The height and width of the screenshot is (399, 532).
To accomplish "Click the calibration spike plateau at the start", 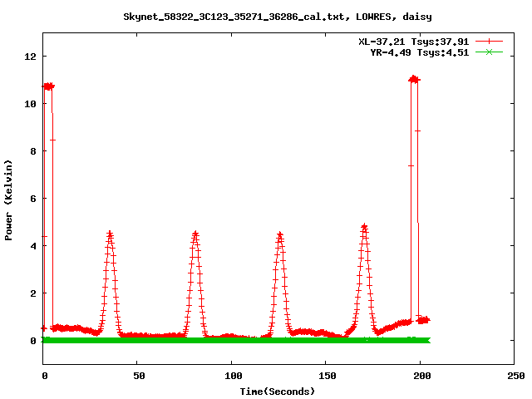I will tap(48, 86).
